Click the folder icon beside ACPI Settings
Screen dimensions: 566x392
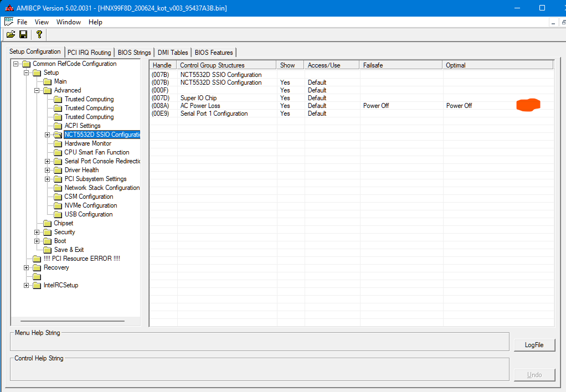(58, 126)
